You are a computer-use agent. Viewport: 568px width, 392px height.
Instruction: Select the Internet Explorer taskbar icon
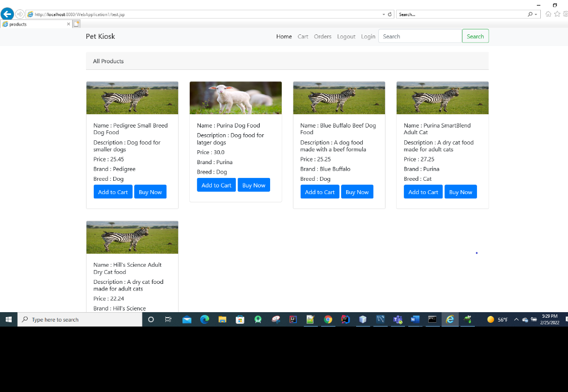[450, 319]
